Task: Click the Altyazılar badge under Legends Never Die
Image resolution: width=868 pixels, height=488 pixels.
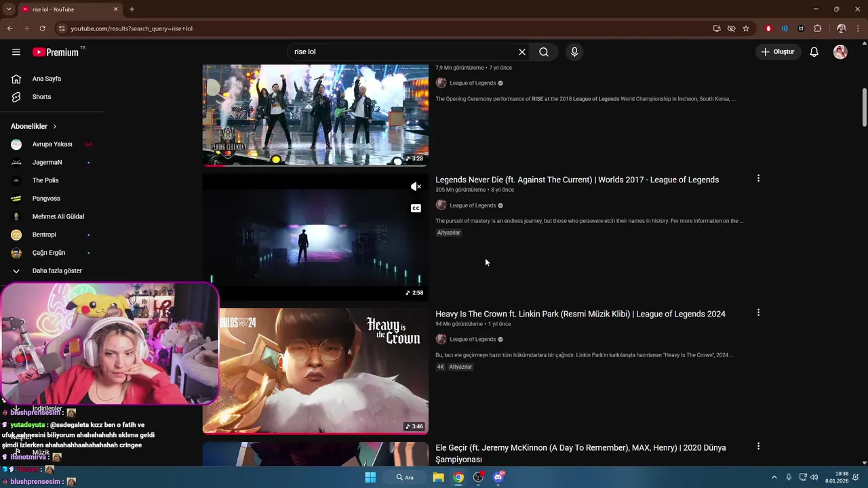Action: 449,232
